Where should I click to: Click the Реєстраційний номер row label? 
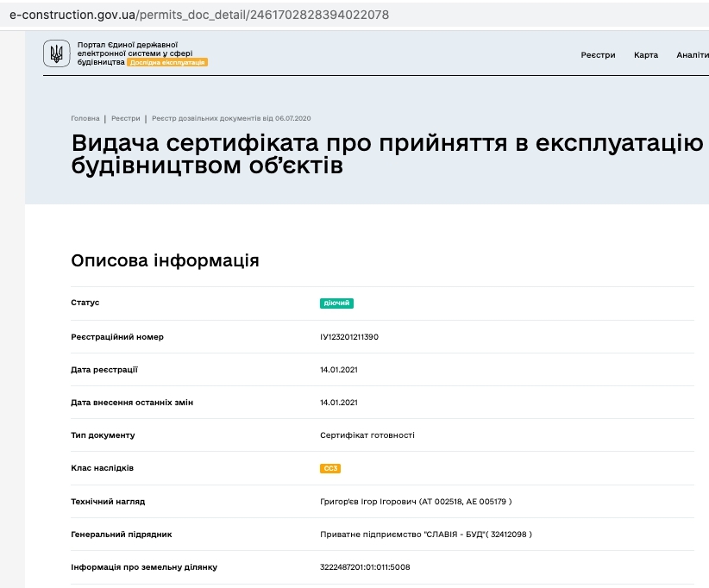pos(117,337)
